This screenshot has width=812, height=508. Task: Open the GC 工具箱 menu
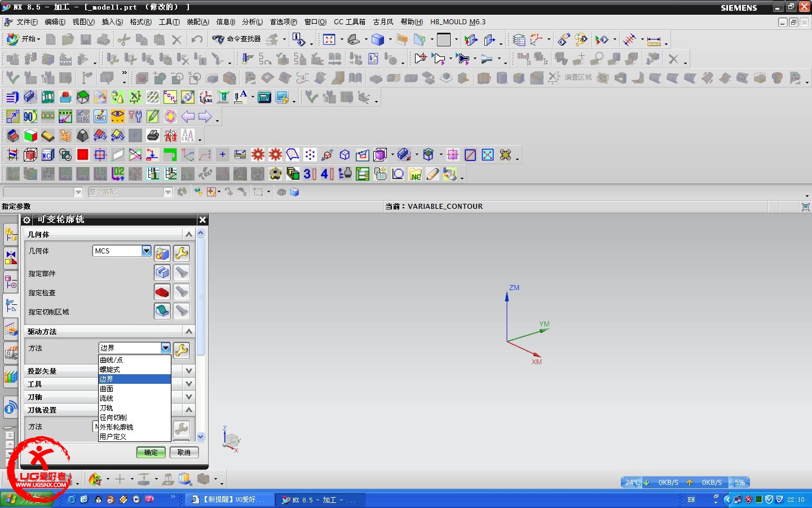[x=350, y=22]
